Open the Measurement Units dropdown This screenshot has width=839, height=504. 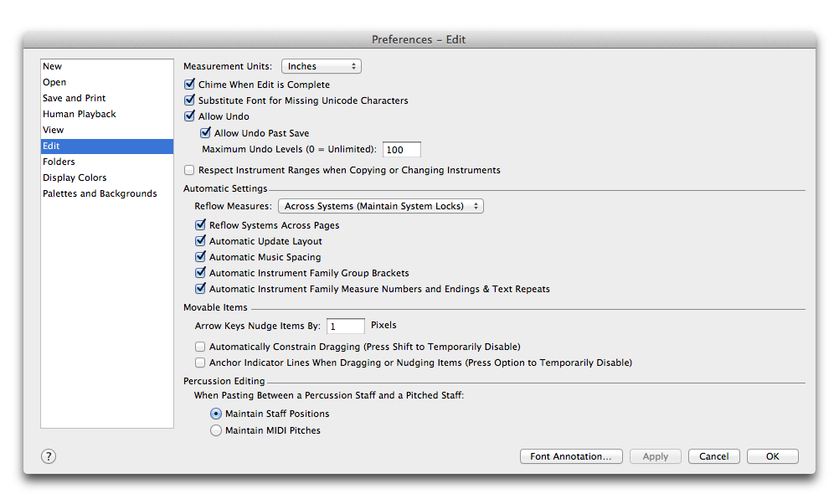[321, 66]
